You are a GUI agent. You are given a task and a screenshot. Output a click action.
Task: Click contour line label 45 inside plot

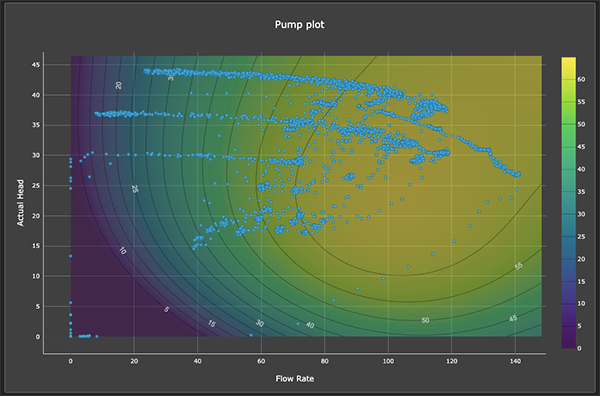[513, 318]
